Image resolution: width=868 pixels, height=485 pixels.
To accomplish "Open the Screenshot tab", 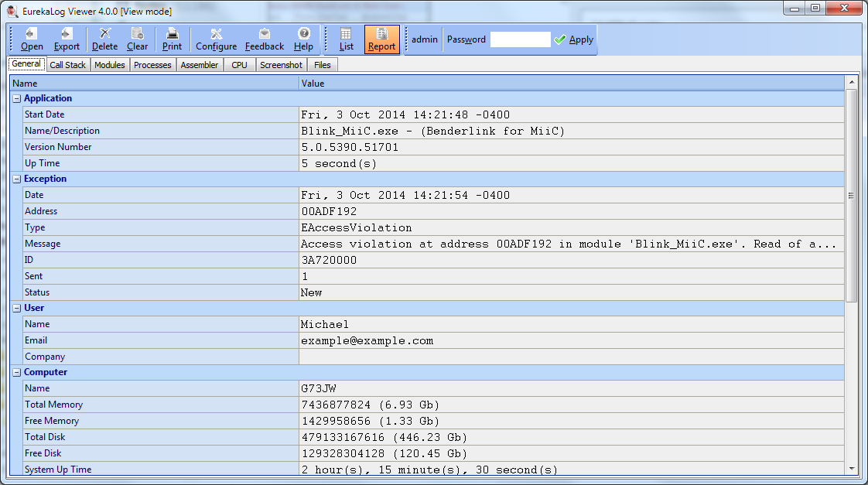I will tap(281, 65).
